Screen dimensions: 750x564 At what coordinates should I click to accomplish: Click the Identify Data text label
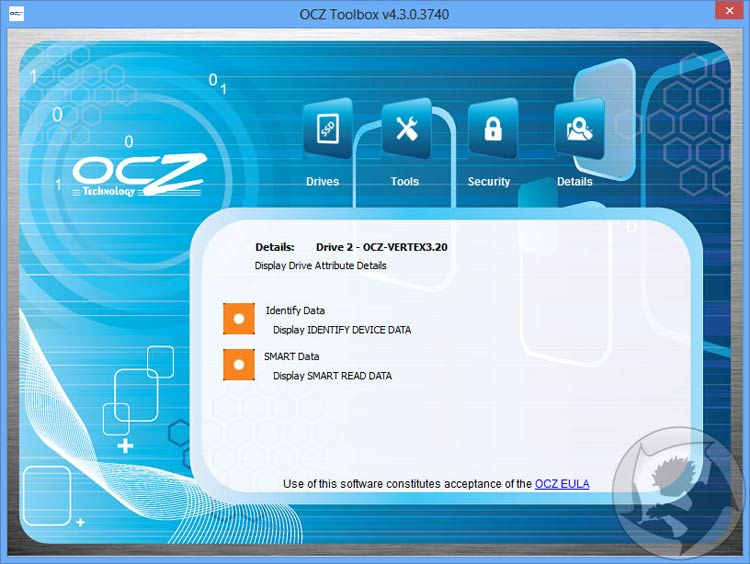tap(295, 311)
